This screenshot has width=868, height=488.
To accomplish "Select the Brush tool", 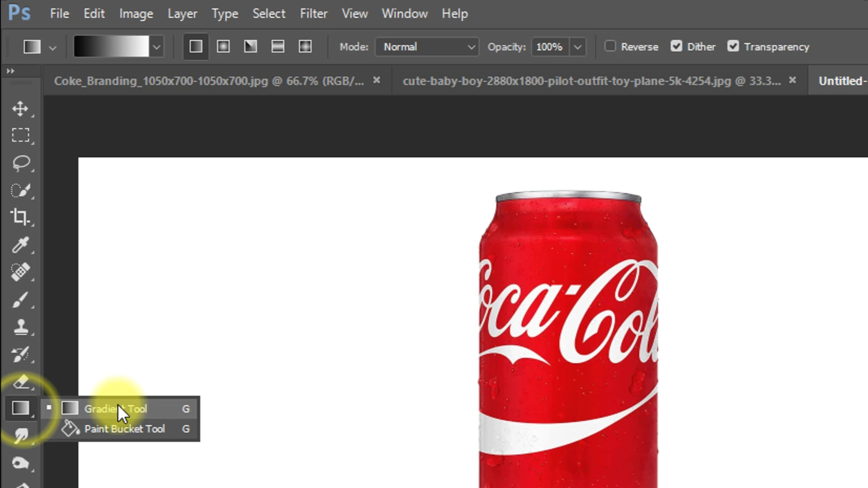I will 20,300.
